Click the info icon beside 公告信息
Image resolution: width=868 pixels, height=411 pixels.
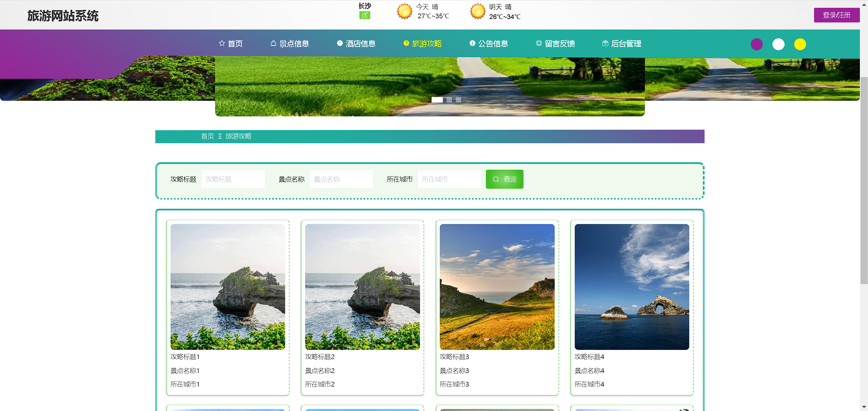(472, 43)
